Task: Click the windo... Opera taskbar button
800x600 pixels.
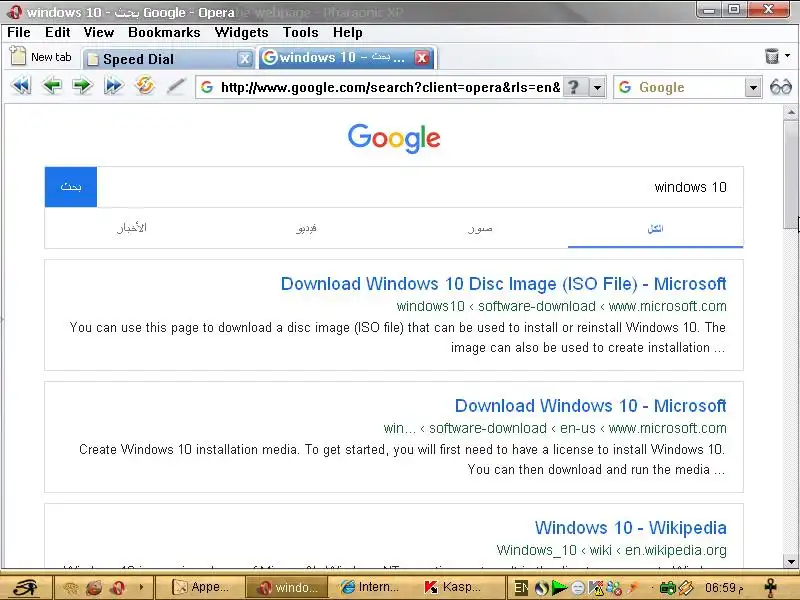Action: point(286,587)
